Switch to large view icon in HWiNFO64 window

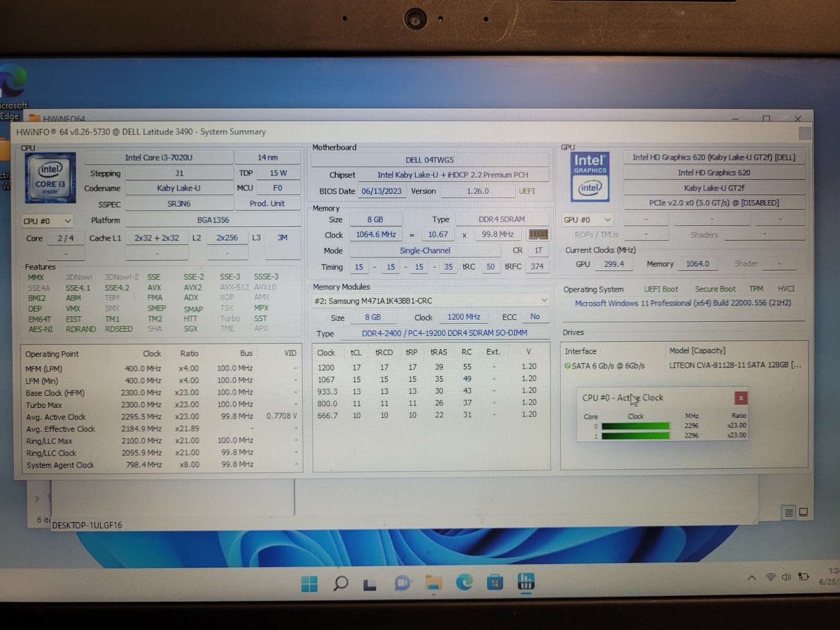(x=803, y=512)
